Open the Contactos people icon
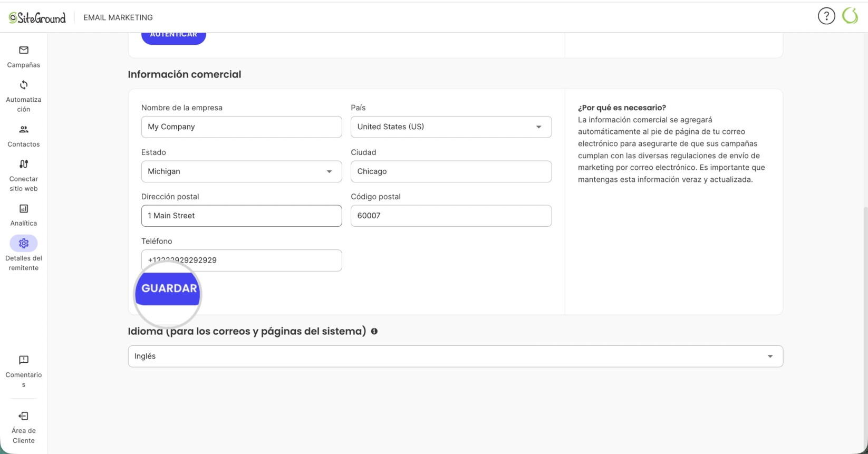868x454 pixels. point(24,129)
